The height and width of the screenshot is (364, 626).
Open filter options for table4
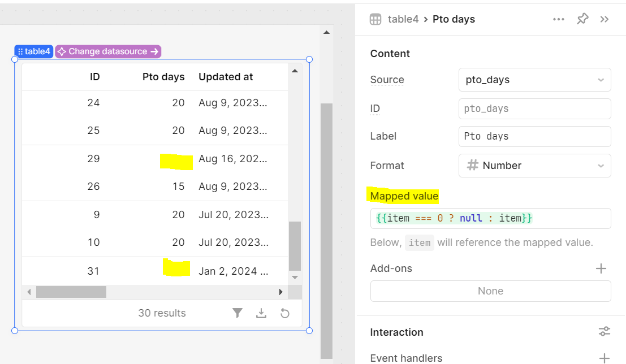click(x=238, y=313)
